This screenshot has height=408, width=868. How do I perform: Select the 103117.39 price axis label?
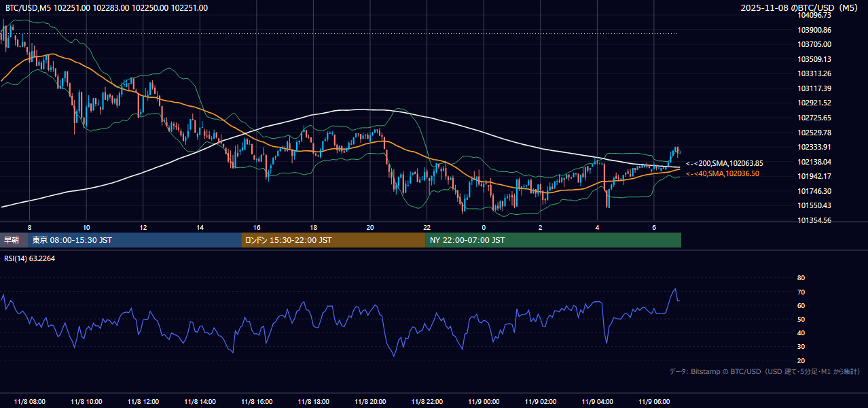[814, 88]
